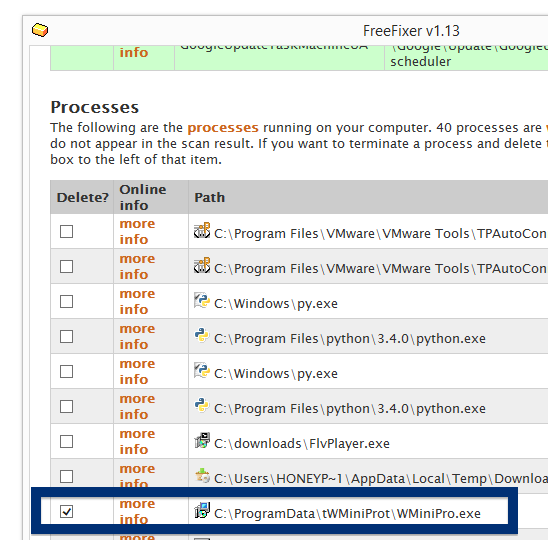548x540 pixels.
Task: Open more info for FlvPlayer.exe
Action: pos(137,441)
